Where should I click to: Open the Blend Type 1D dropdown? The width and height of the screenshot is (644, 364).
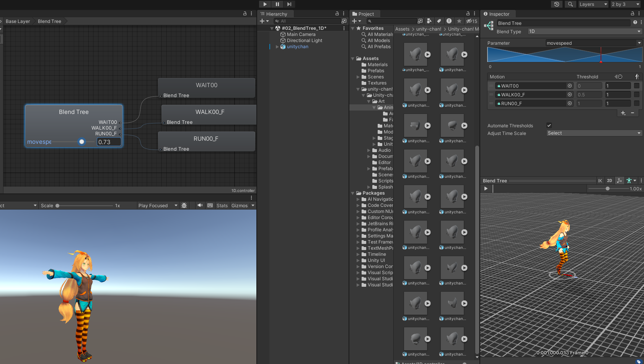coord(585,31)
